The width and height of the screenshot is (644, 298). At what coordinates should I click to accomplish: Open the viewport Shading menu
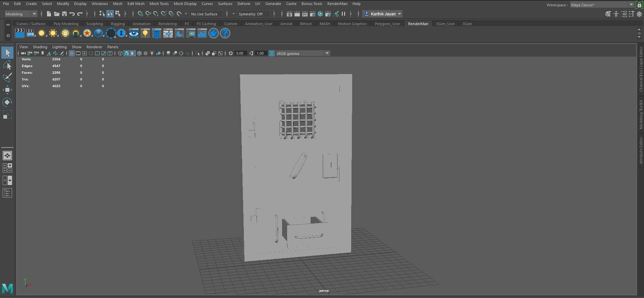40,47
